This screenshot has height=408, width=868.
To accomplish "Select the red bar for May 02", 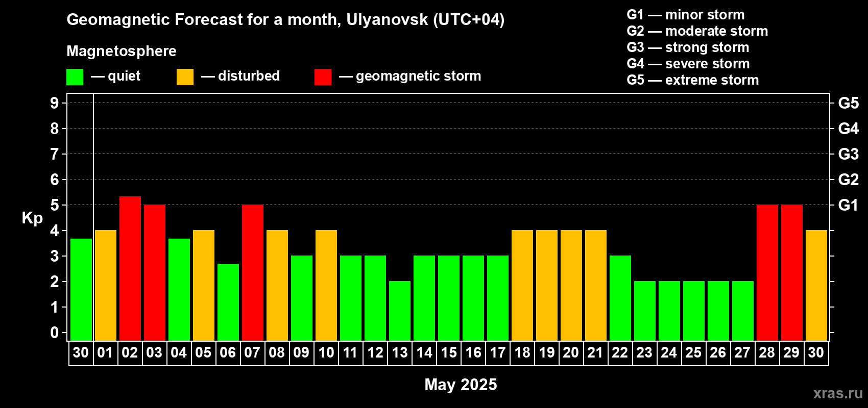I will [x=130, y=268].
